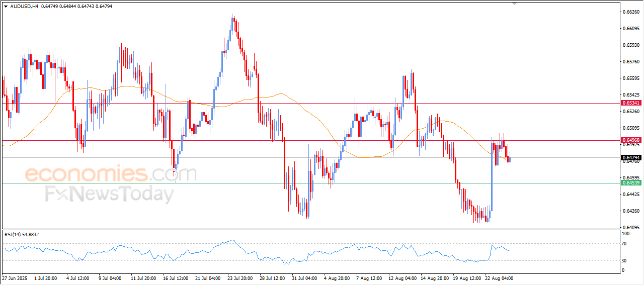This screenshot has width=644, height=285.
Task: Click the 4 Aug 20:00 time label
Action: [337, 277]
